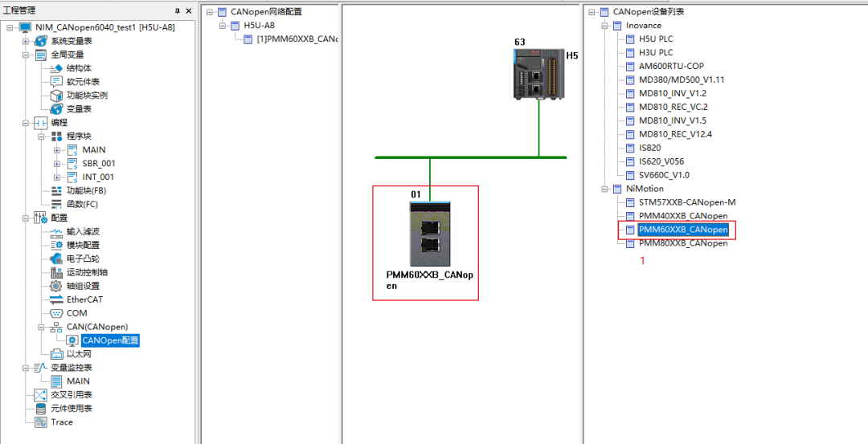868x444 pixels.
Task: Click the 交叉引用表 icon
Action: point(42,395)
